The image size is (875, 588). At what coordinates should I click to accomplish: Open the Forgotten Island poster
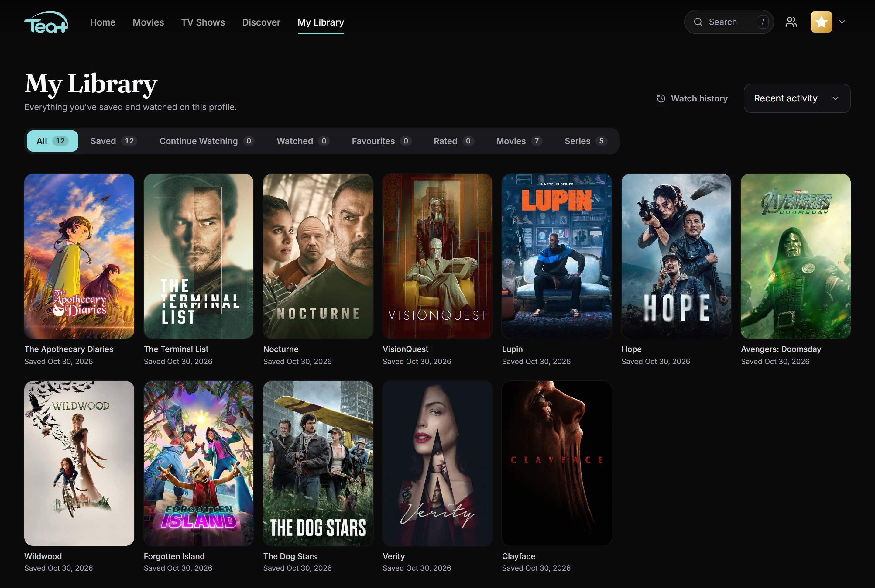[199, 463]
